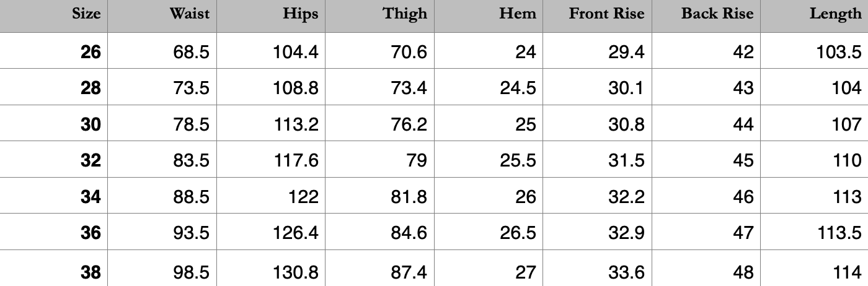This screenshot has width=868, height=286.
Task: Click the Waist column header
Action: [190, 14]
